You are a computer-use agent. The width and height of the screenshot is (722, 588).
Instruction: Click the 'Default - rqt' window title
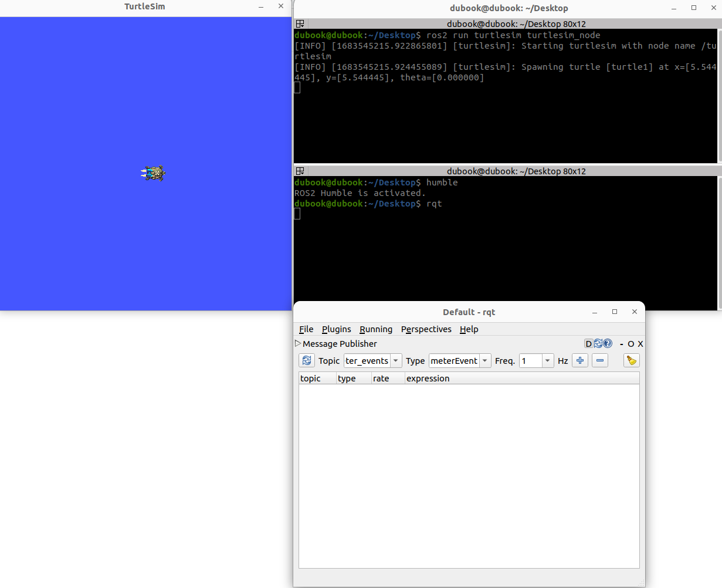pyautogui.click(x=469, y=312)
